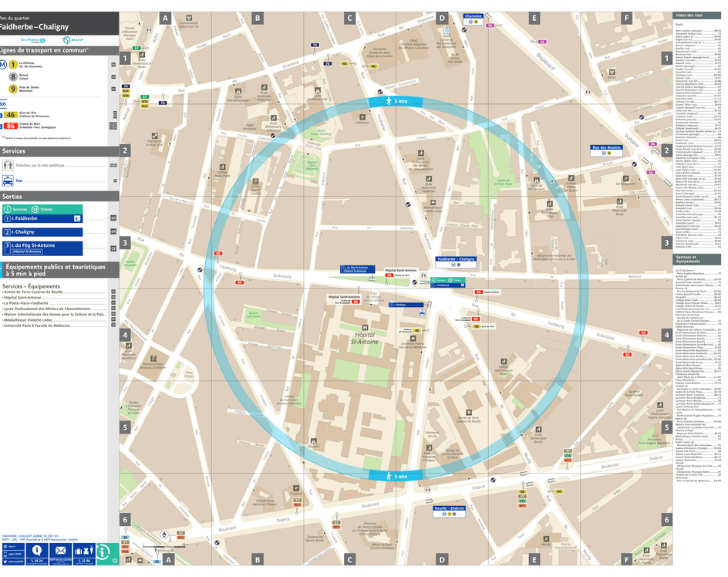
Task: Select the lost property luggage icon
Action: coord(85,552)
